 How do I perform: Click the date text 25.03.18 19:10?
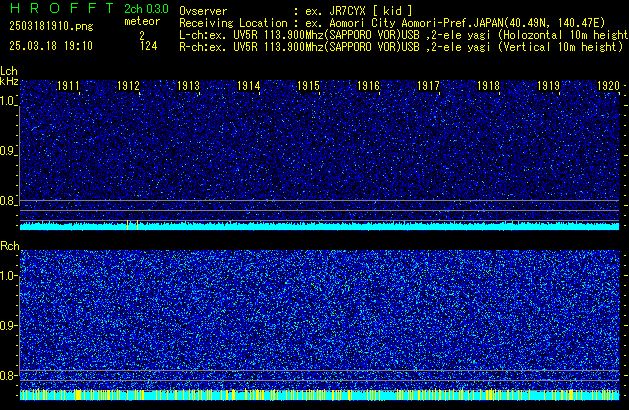[x=51, y=46]
